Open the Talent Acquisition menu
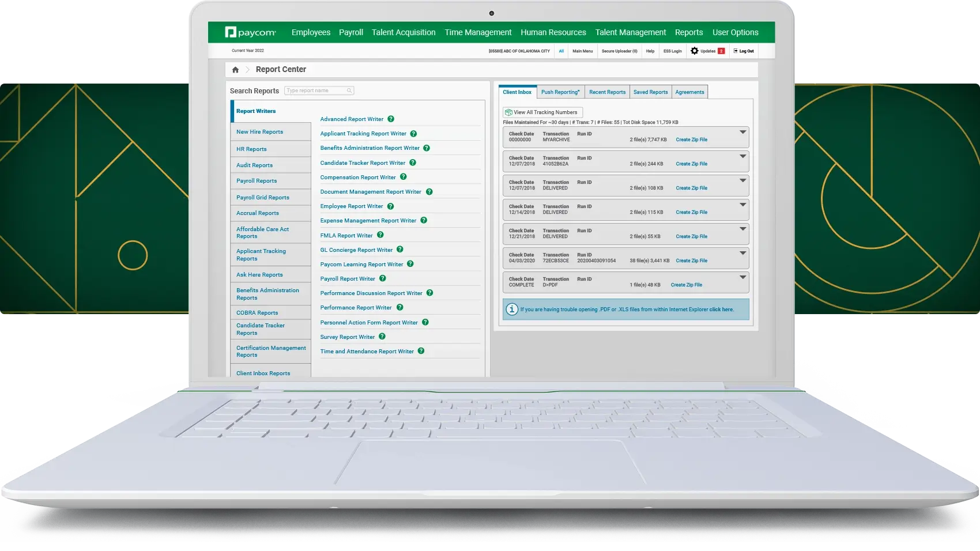The height and width of the screenshot is (551, 980). click(x=404, y=32)
